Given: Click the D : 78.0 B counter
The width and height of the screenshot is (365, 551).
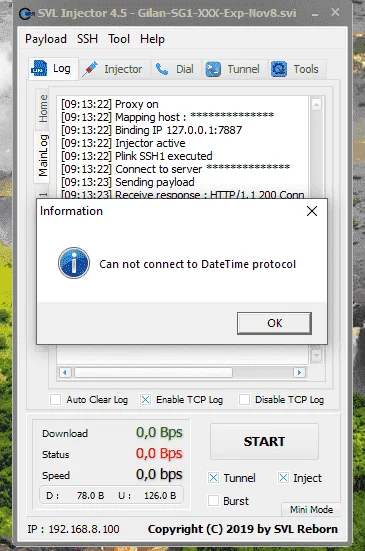Looking at the screenshot, I should [75, 495].
